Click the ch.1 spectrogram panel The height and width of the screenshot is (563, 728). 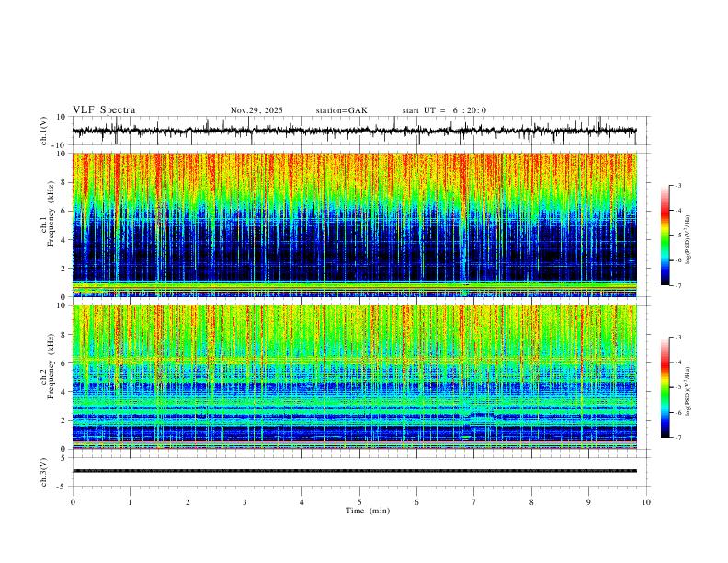[x=355, y=224]
